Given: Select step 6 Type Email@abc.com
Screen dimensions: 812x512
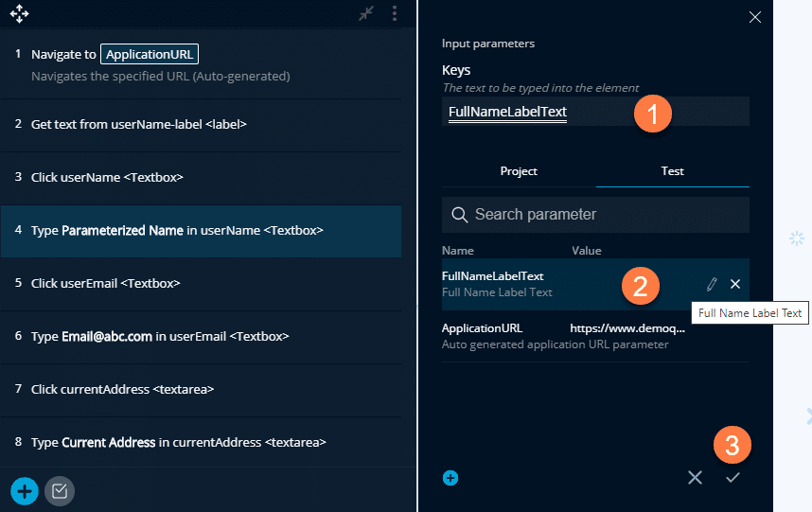Looking at the screenshot, I should click(201, 337).
